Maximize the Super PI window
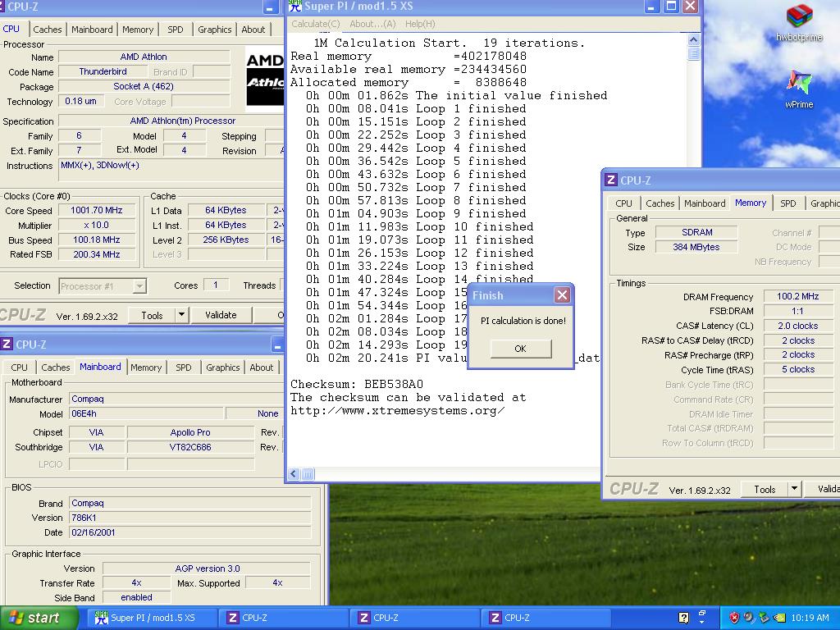The height and width of the screenshot is (630, 840). (x=671, y=7)
